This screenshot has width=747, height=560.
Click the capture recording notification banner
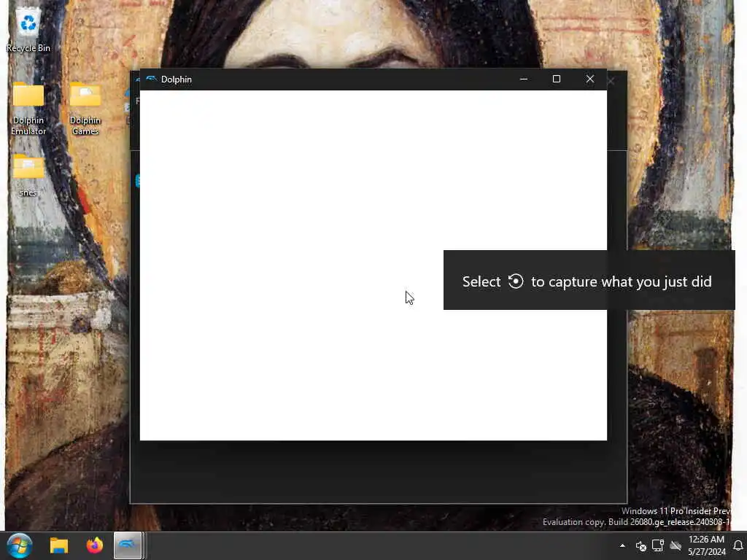click(589, 280)
